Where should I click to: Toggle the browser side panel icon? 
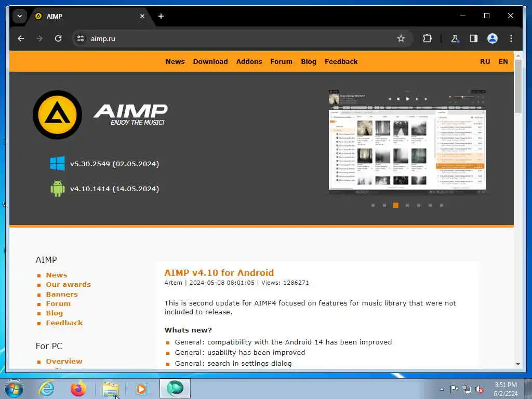[x=474, y=38]
